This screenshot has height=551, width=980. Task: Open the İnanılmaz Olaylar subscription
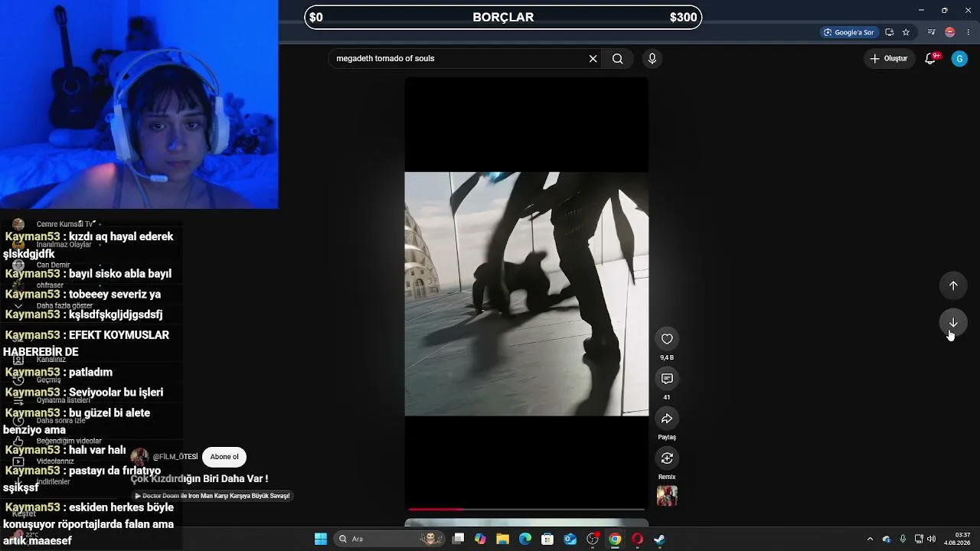[x=64, y=245]
